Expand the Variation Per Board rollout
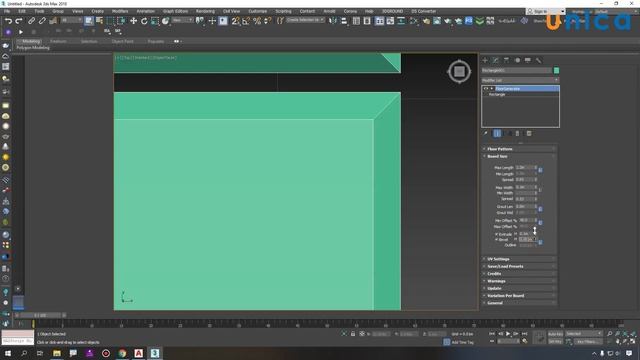 click(519, 296)
